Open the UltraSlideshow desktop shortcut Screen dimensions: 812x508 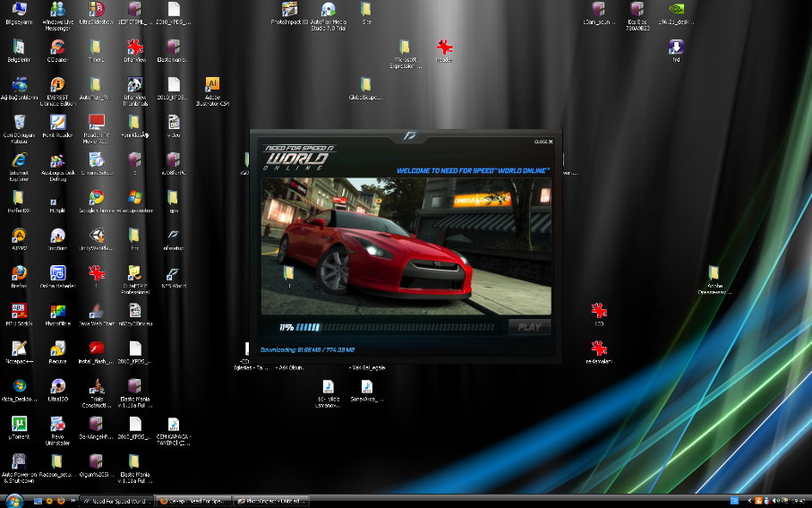(97, 13)
